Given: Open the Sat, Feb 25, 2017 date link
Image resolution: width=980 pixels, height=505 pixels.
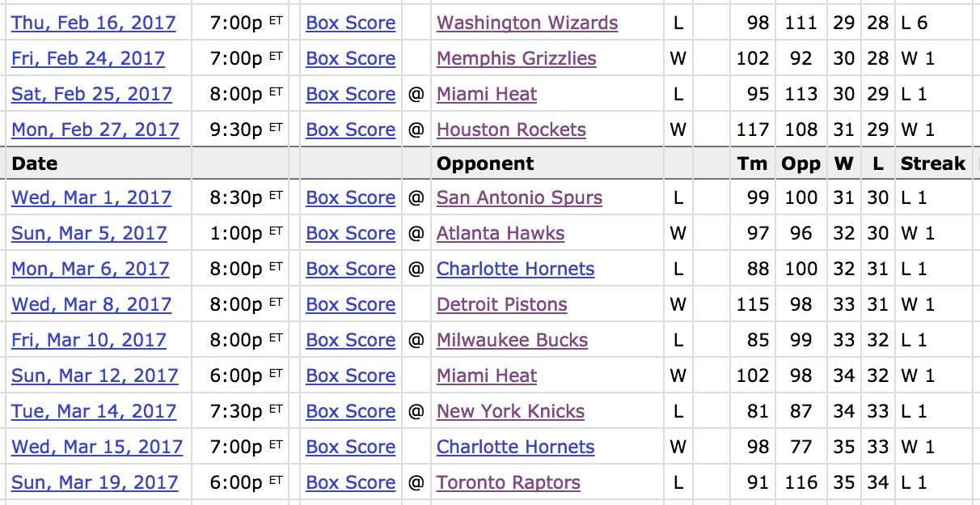Looking at the screenshot, I should pos(91,94).
